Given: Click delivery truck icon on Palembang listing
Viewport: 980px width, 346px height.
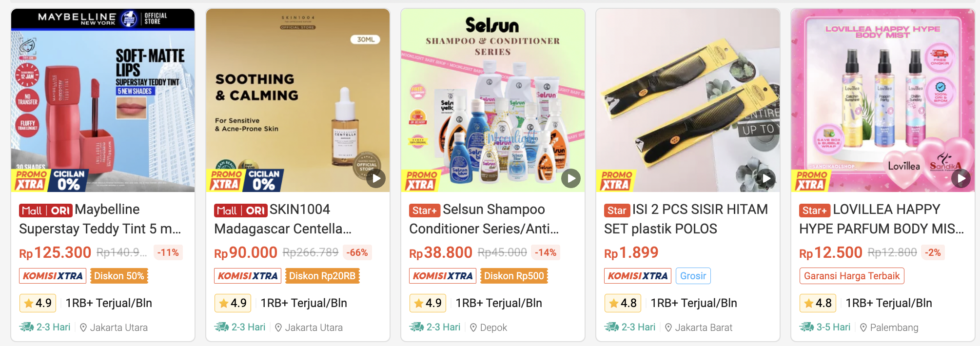Looking at the screenshot, I should click(806, 327).
